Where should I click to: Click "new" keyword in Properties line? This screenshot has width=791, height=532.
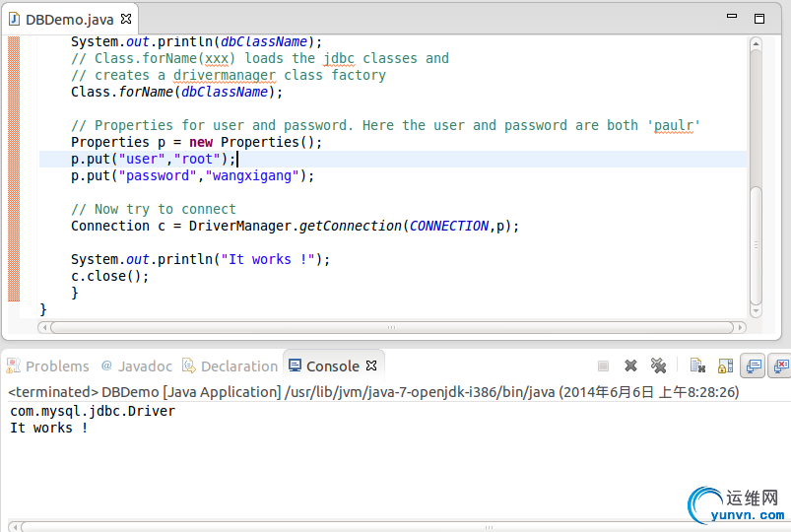(201, 142)
